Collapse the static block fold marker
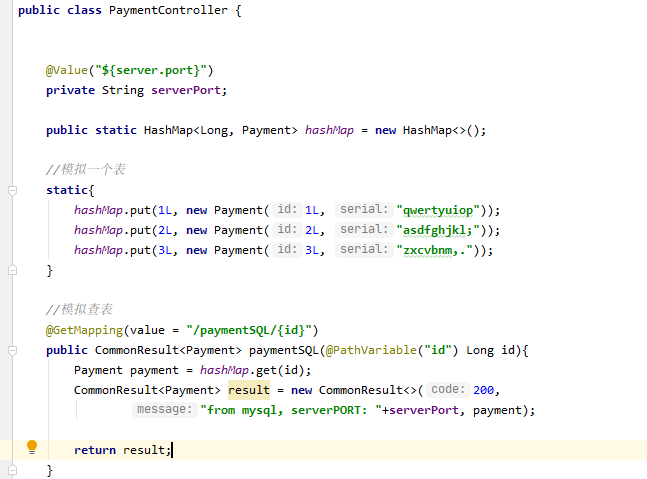This screenshot has height=479, width=647. pos(12,191)
